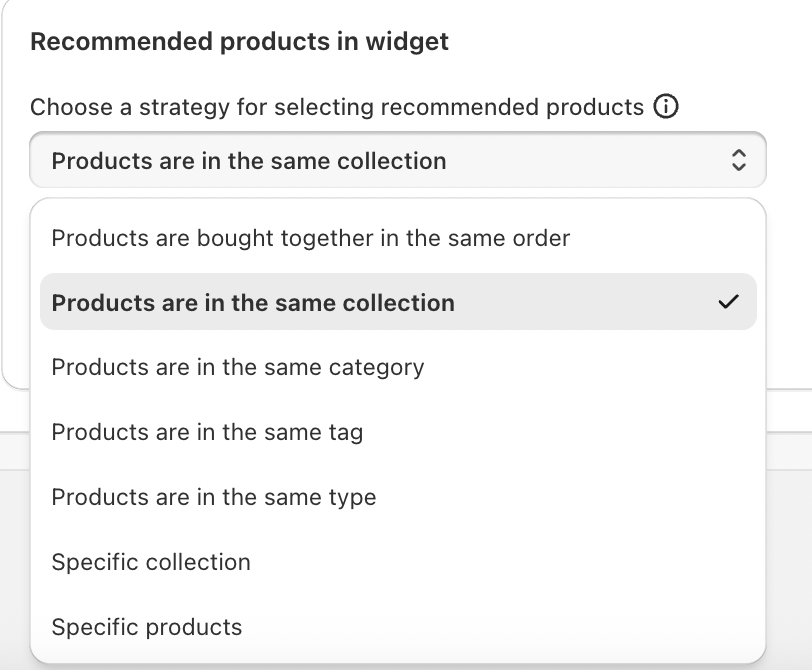Click the up-down chevron on the strategy select

click(x=738, y=160)
